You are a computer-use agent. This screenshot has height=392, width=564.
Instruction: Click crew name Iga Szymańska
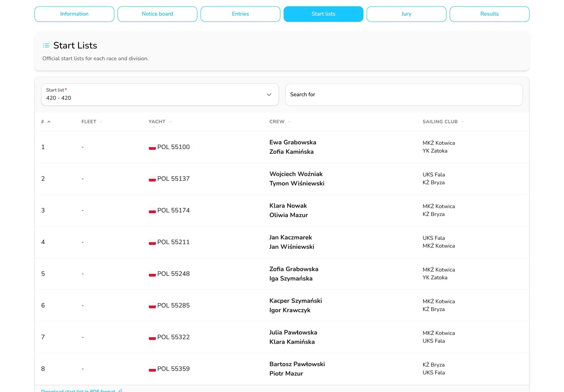(291, 279)
